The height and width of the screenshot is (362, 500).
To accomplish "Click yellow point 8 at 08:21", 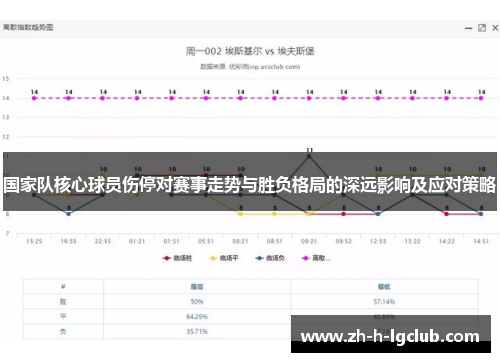I will pos(240,214).
